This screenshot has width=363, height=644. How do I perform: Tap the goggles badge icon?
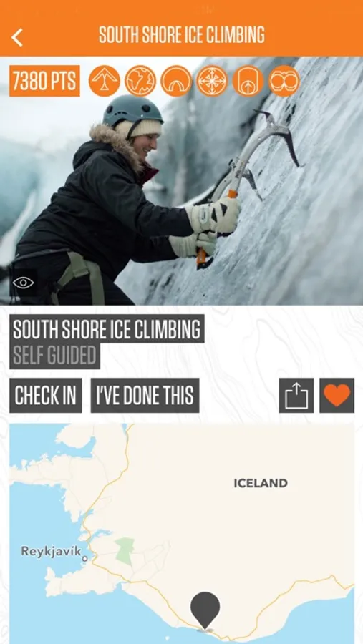click(x=284, y=81)
